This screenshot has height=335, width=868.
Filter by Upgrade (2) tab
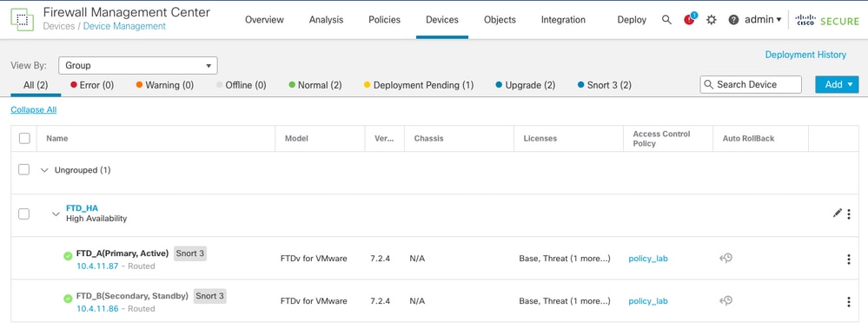click(x=526, y=85)
